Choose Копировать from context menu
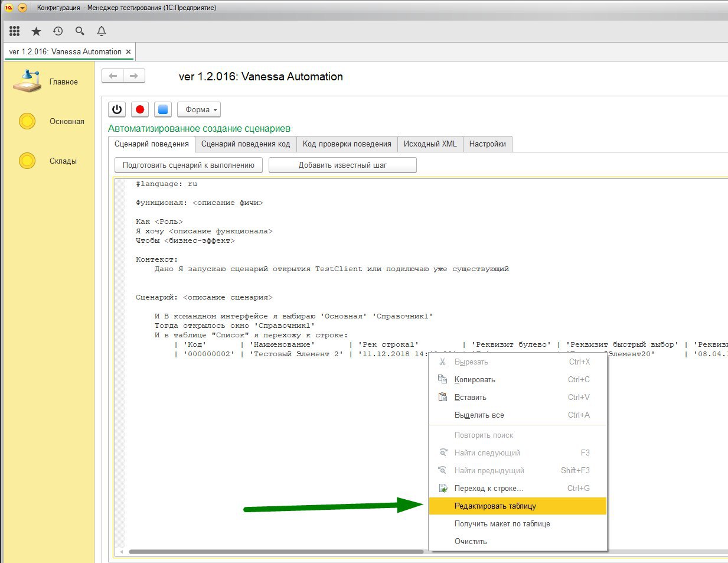 tap(518, 380)
